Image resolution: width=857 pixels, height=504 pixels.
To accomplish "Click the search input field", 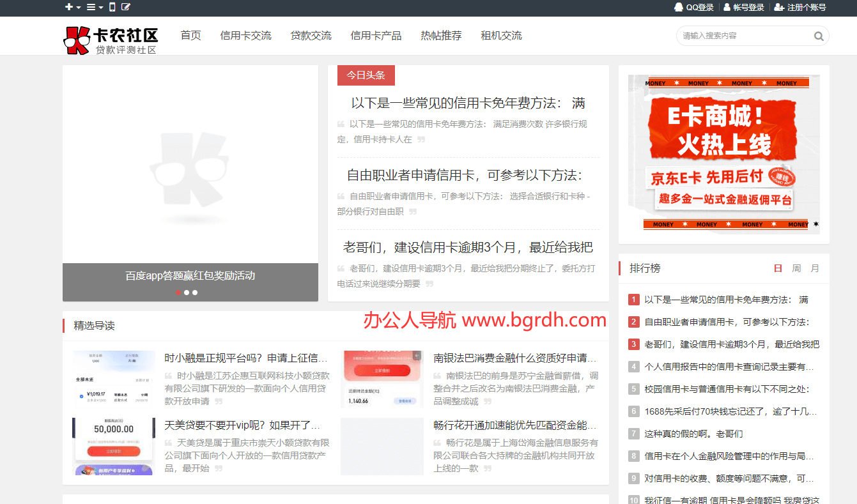I will 741,36.
